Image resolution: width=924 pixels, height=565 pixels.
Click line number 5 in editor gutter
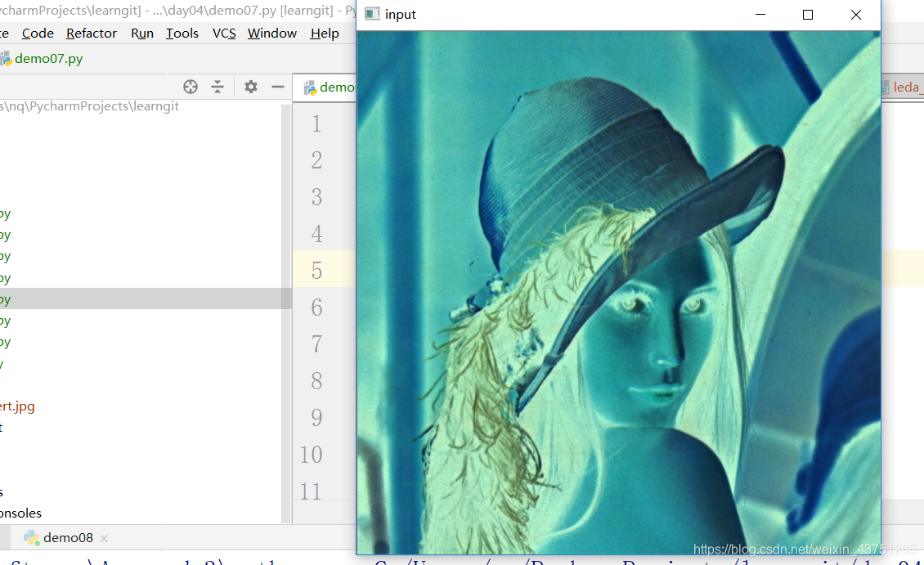(316, 271)
